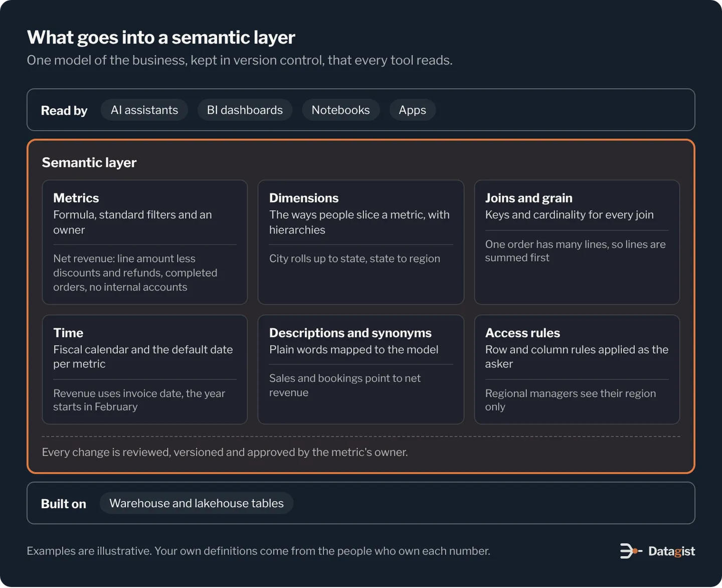
Task: Click 'Fiscal calendar and the default date' text
Action: tap(143, 356)
